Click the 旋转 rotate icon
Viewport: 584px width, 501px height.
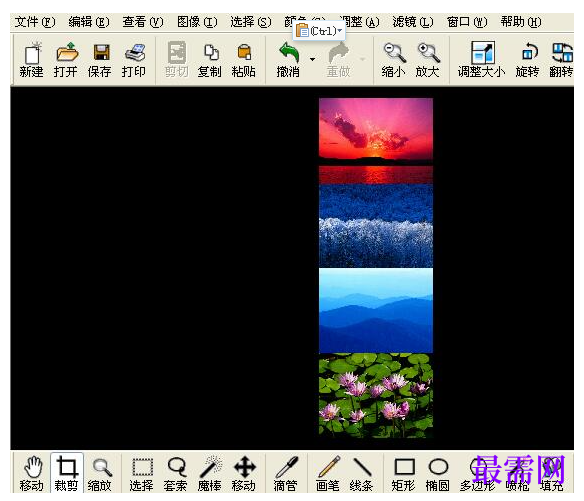[x=528, y=60]
